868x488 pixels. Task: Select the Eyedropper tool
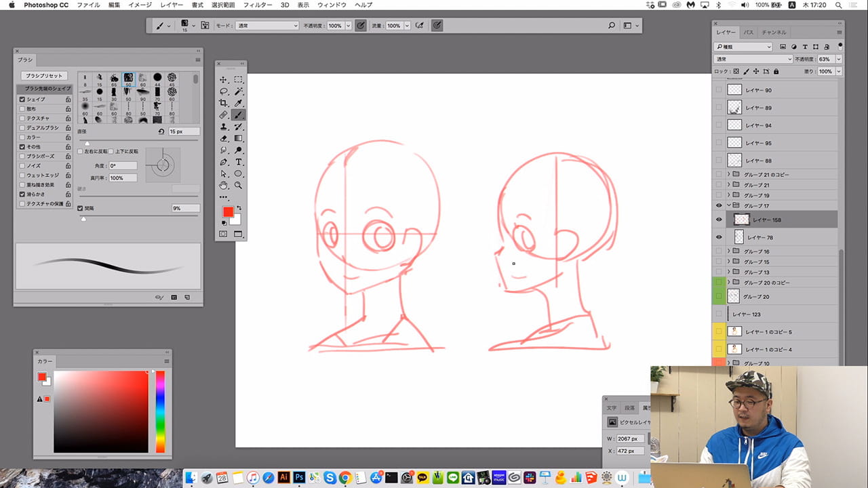tap(239, 103)
